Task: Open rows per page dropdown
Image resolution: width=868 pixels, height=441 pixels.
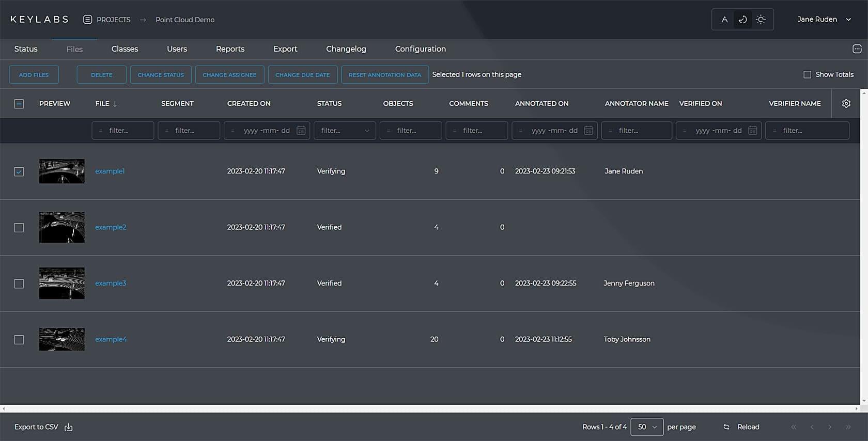Action: coord(647,427)
